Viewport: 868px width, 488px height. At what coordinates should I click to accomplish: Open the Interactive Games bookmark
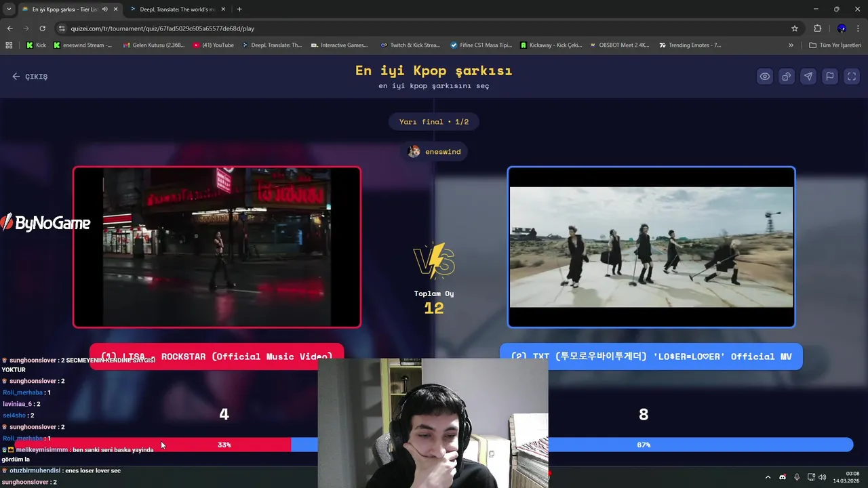click(x=340, y=45)
